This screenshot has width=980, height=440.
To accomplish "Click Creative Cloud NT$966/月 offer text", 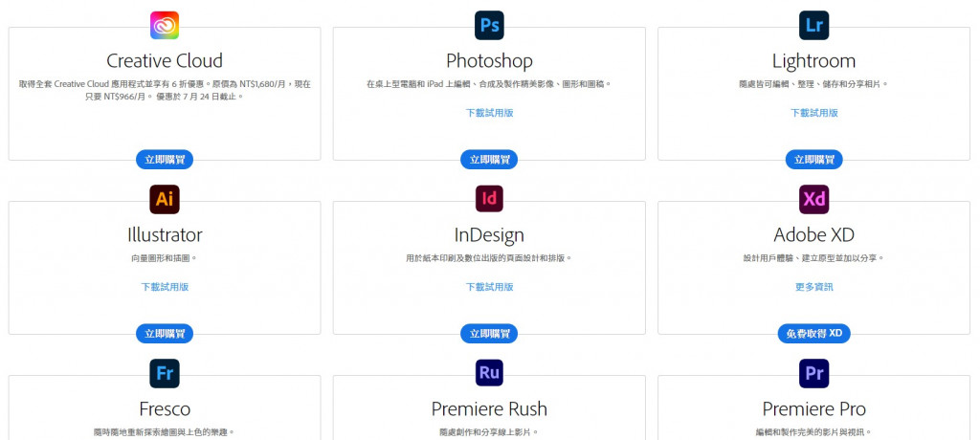I will (x=165, y=90).
